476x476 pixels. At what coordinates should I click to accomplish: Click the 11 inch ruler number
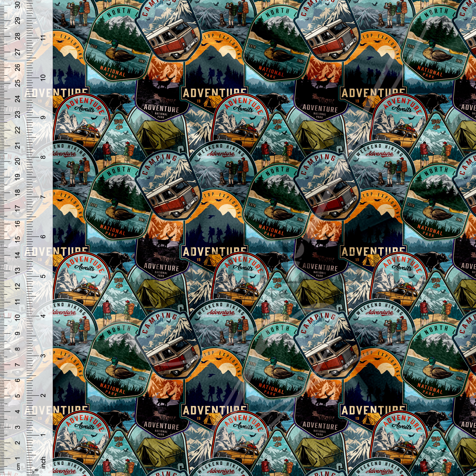[x=43, y=38]
